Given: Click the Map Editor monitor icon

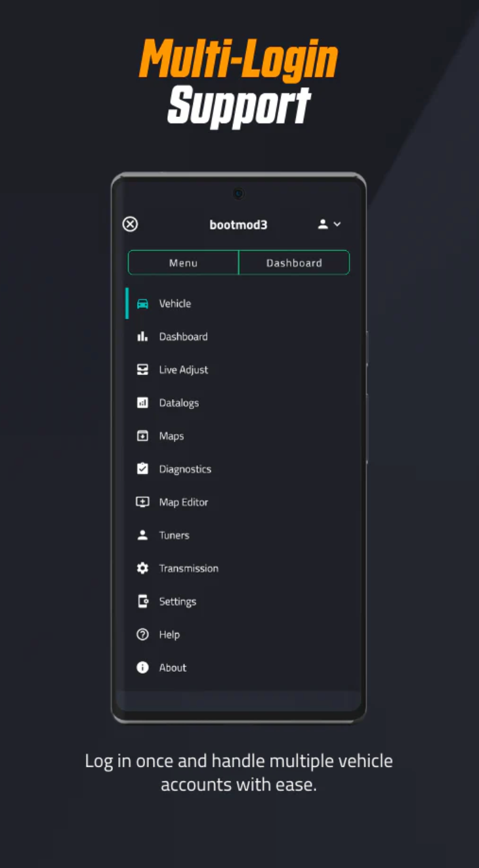Looking at the screenshot, I should coord(142,502).
